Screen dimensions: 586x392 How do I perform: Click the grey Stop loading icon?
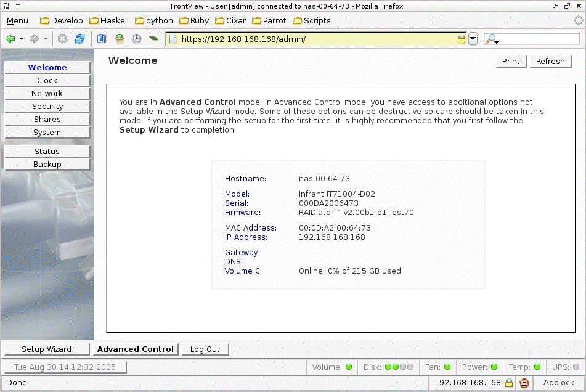63,39
